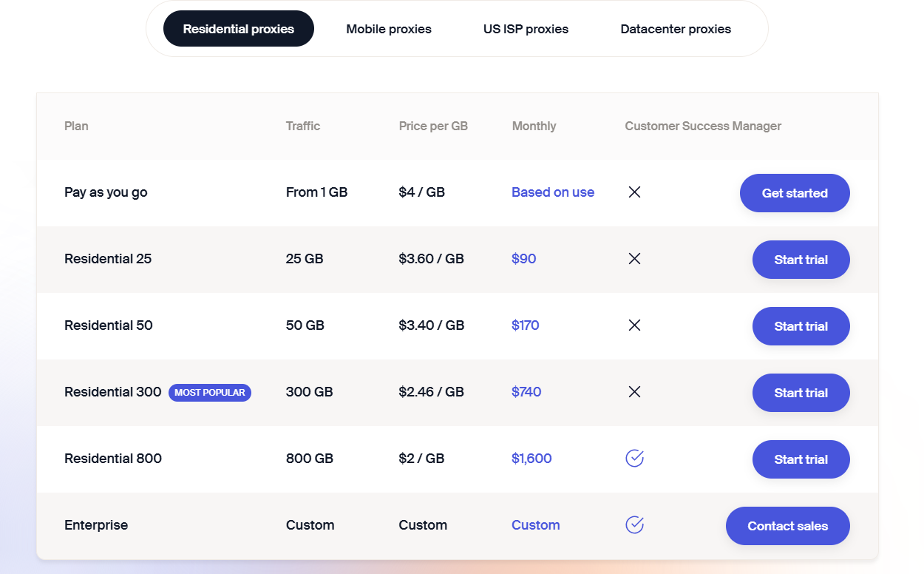
Task: Click the '$3.40 / GB' price cell
Action: (432, 325)
